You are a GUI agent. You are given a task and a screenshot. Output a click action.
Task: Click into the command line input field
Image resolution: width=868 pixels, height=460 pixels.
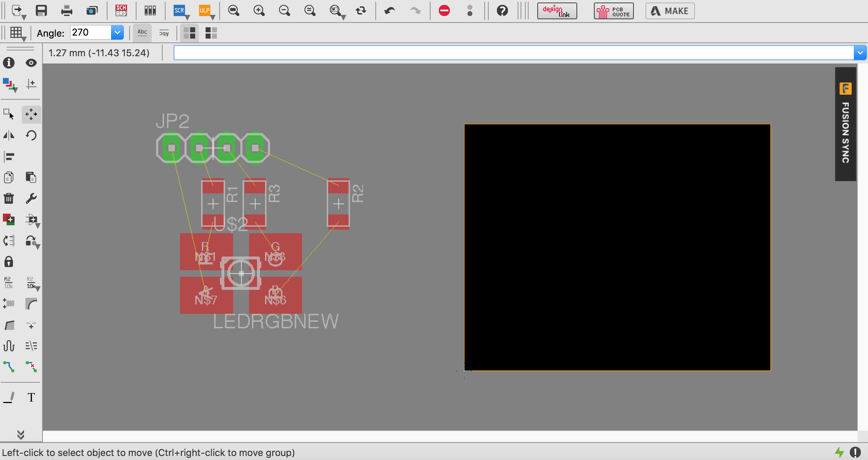(514, 53)
